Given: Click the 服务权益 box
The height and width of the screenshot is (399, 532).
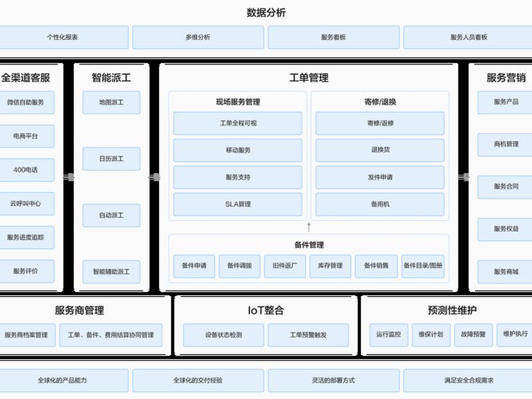Looking at the screenshot, I should (x=505, y=229).
